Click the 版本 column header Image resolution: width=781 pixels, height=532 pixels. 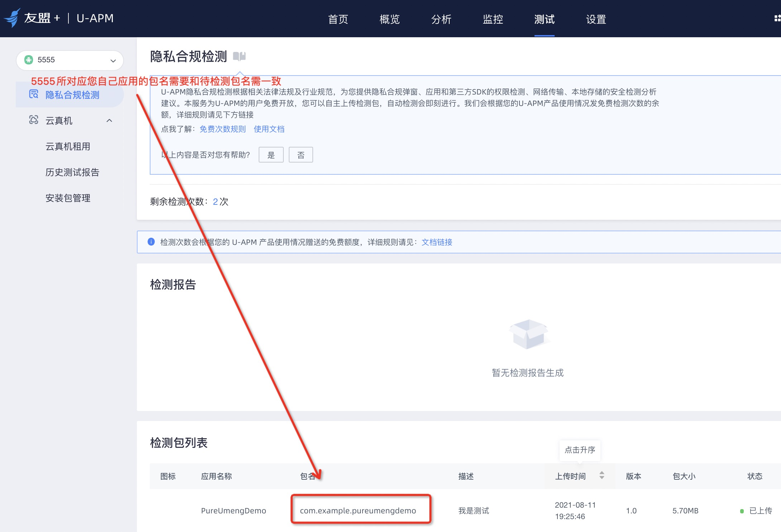(633, 476)
